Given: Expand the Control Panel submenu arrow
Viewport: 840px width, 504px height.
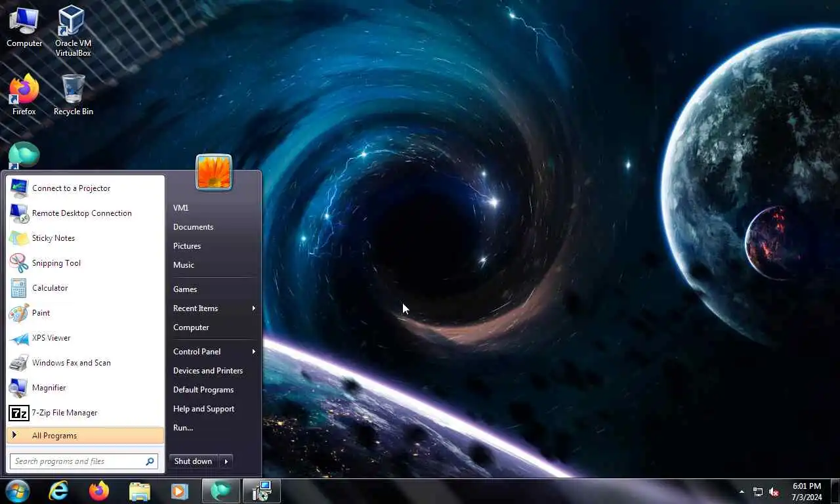Looking at the screenshot, I should tap(253, 352).
